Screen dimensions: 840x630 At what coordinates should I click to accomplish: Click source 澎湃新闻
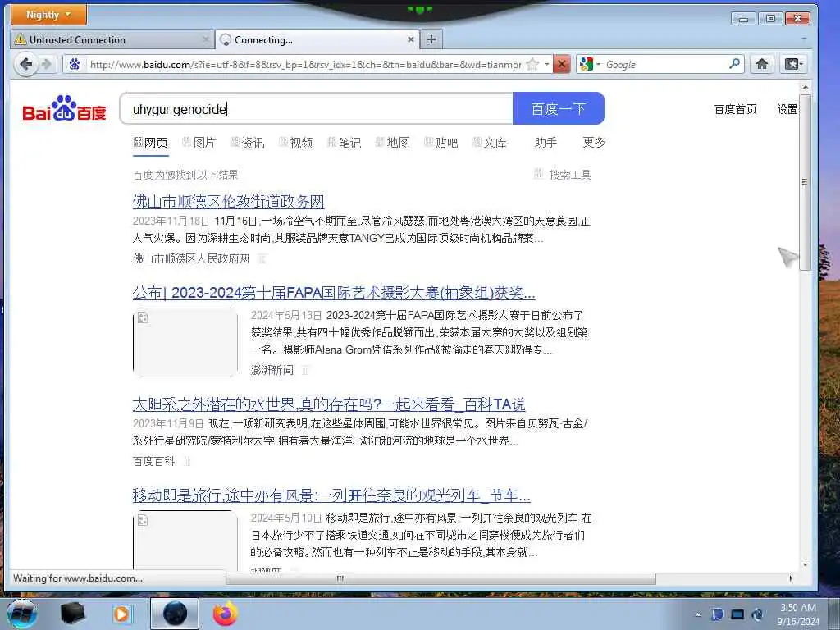[272, 370]
